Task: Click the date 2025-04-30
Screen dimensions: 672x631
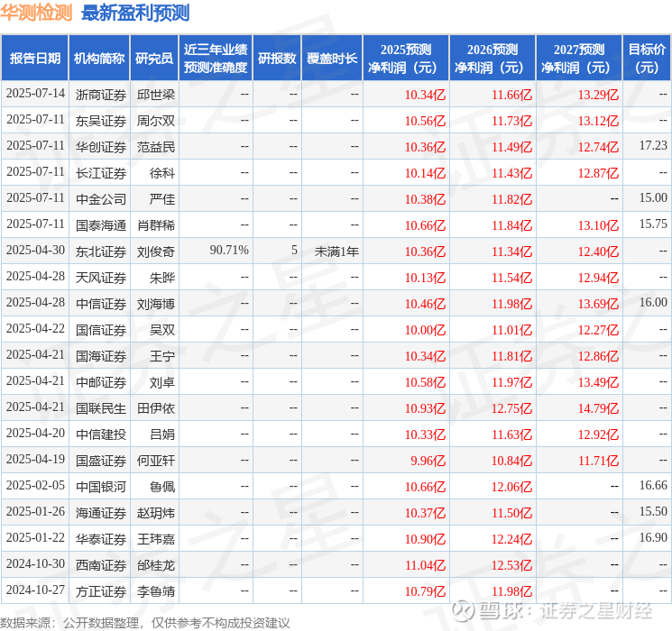Action: point(35,251)
